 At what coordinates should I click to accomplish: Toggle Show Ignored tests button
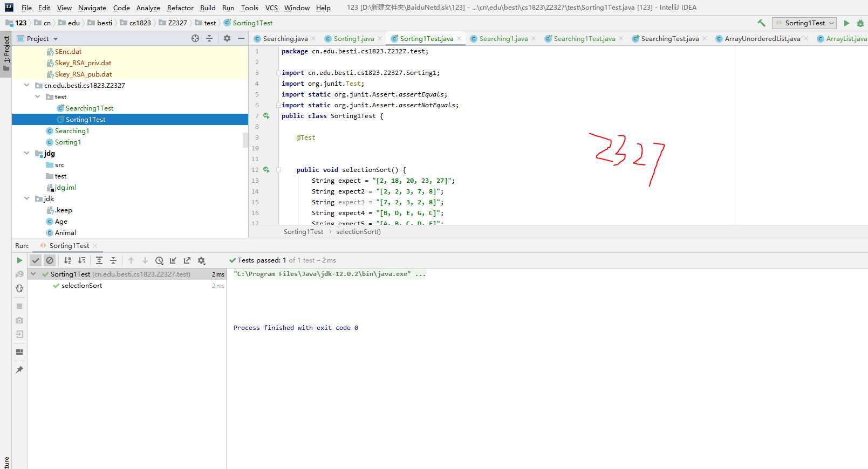point(50,260)
